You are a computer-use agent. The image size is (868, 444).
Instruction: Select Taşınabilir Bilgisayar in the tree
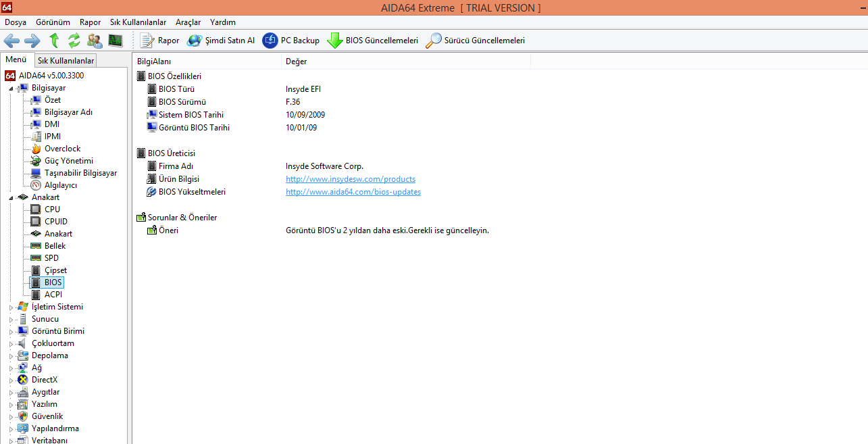[x=80, y=173]
